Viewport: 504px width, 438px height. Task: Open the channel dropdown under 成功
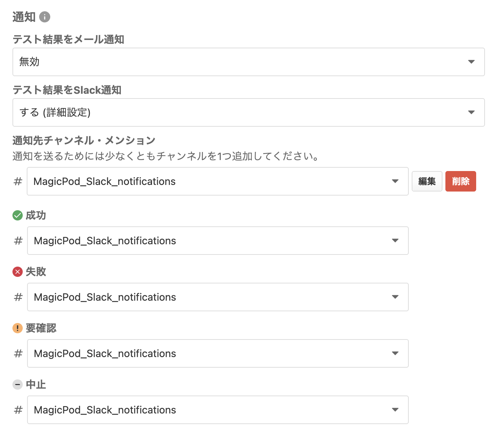pyautogui.click(x=218, y=241)
